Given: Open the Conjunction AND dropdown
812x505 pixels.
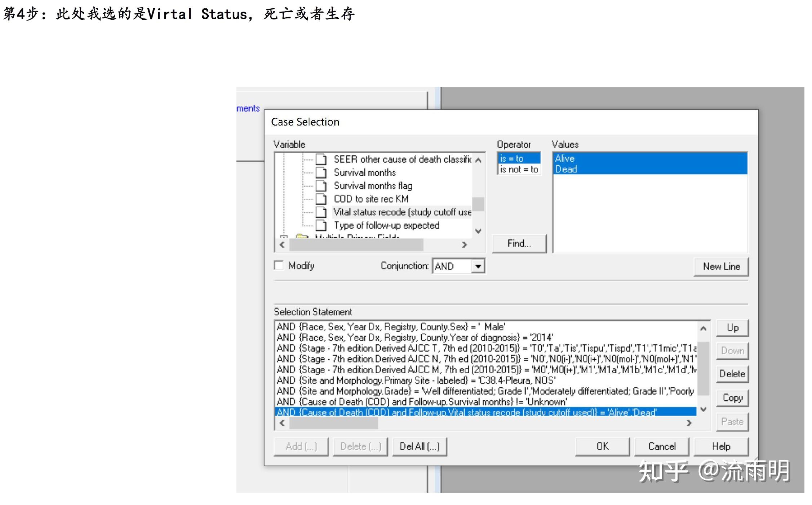Looking at the screenshot, I should (478, 266).
